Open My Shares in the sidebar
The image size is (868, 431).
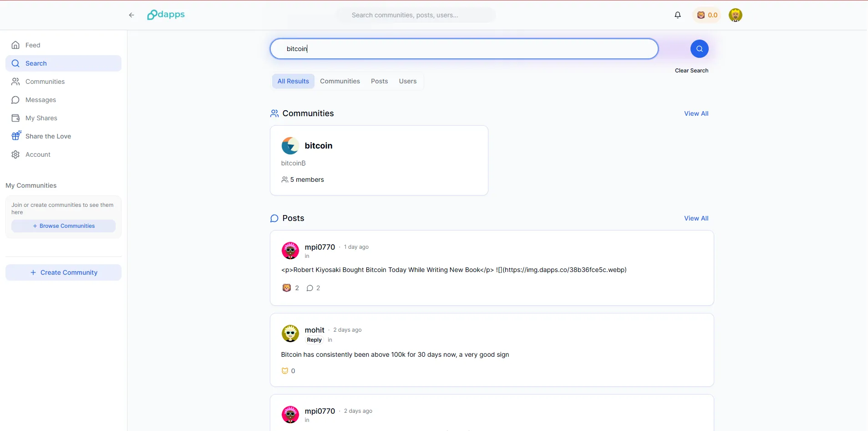[63, 118]
